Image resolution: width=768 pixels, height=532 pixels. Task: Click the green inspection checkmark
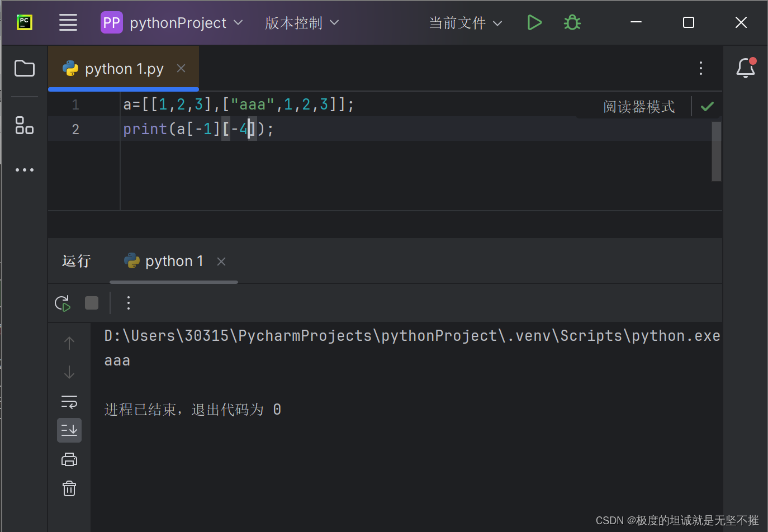(707, 106)
